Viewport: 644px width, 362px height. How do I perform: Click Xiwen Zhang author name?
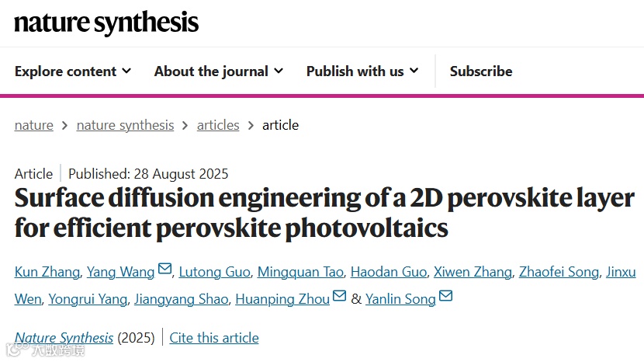[472, 272]
